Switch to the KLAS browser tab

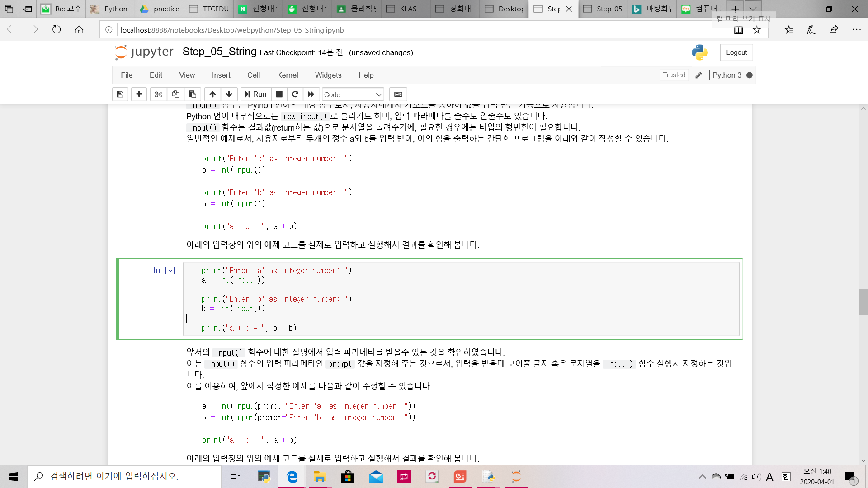[x=406, y=9]
